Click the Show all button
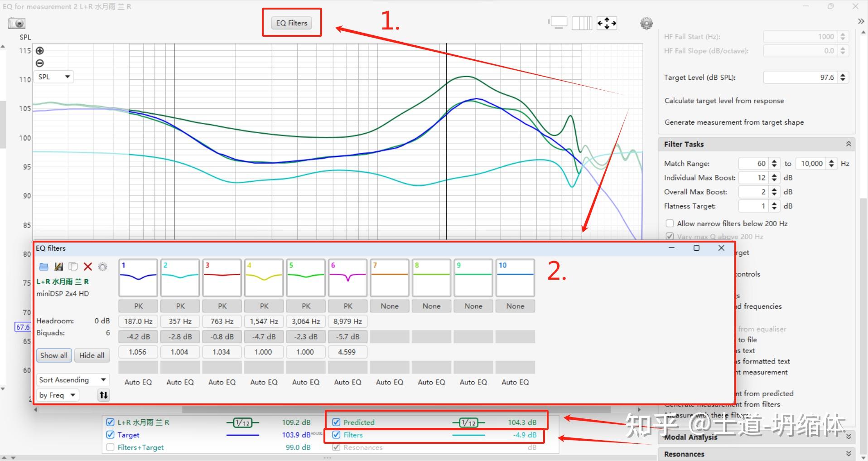 [x=54, y=355]
